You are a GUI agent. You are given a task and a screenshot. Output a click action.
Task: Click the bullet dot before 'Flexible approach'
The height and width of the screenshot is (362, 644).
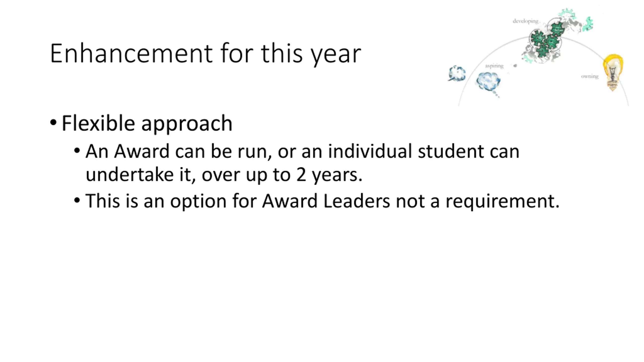pyautogui.click(x=53, y=123)
